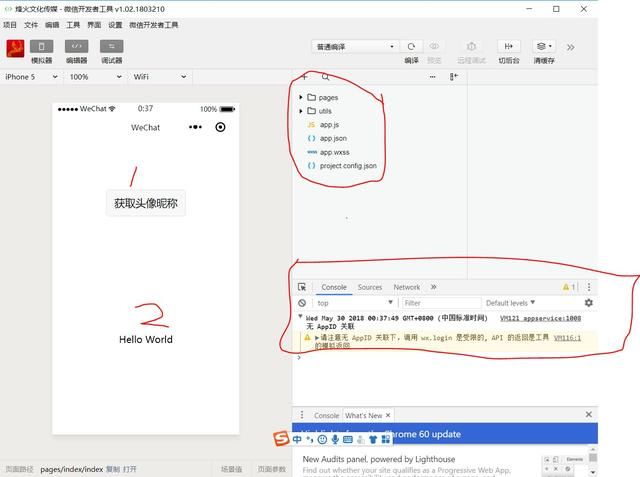Toggle the editor (编辑器) panel
The height and width of the screenshot is (477, 640).
[76, 46]
